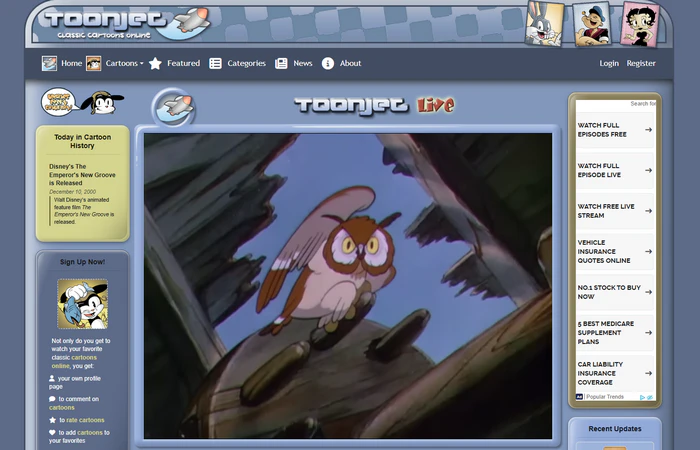
Task: Click the Cartoons nav thumbnail icon
Action: tap(93, 63)
